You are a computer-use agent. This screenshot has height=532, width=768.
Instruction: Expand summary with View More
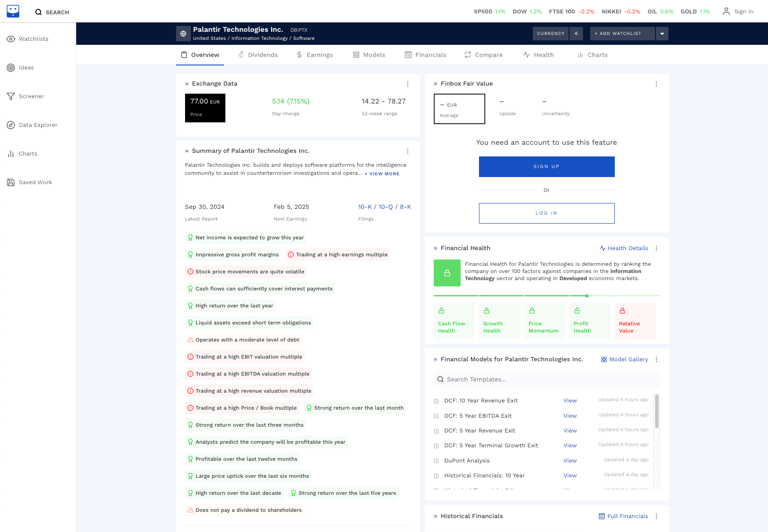point(382,174)
